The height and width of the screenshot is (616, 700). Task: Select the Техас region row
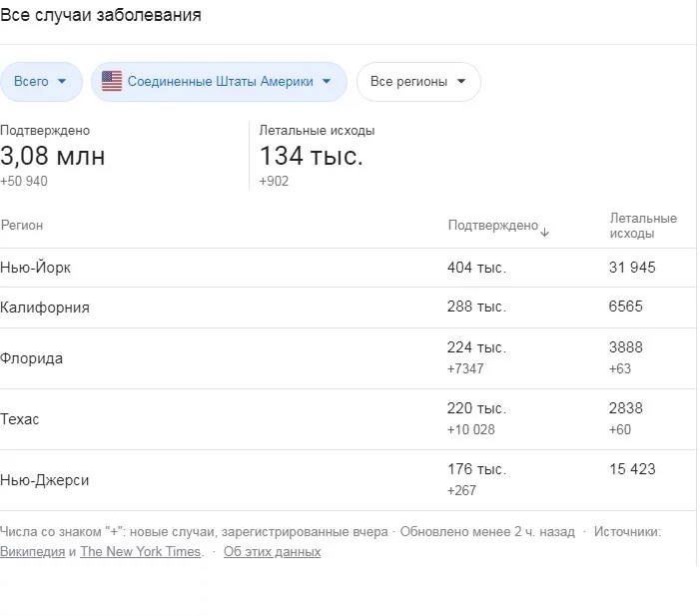(x=21, y=419)
